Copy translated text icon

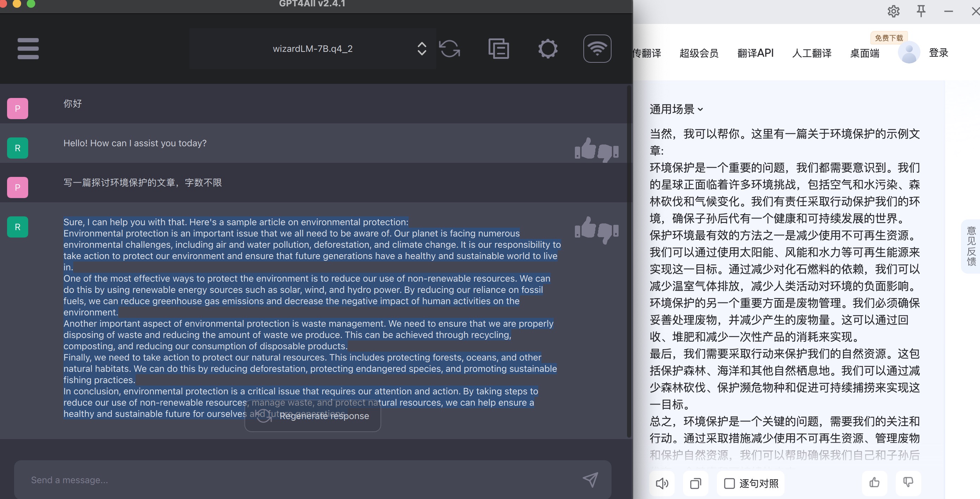[x=695, y=483]
